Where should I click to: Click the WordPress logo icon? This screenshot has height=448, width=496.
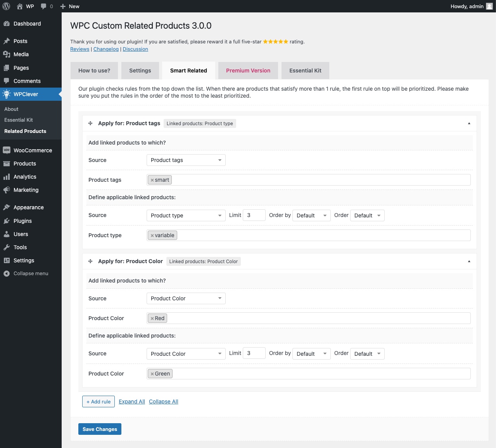point(6,6)
